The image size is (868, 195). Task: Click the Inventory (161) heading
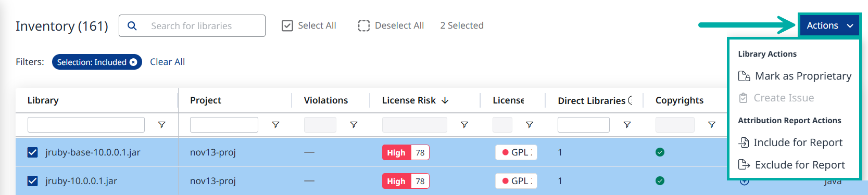pos(62,26)
